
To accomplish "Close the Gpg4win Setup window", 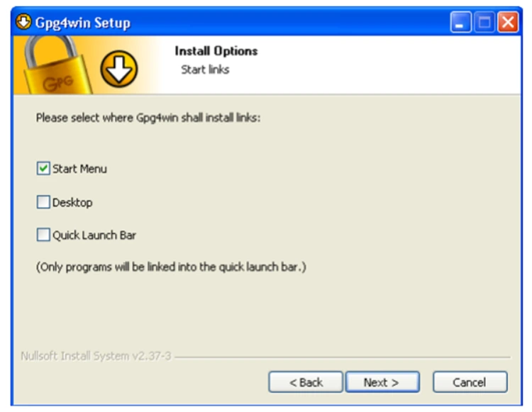I will coord(508,23).
